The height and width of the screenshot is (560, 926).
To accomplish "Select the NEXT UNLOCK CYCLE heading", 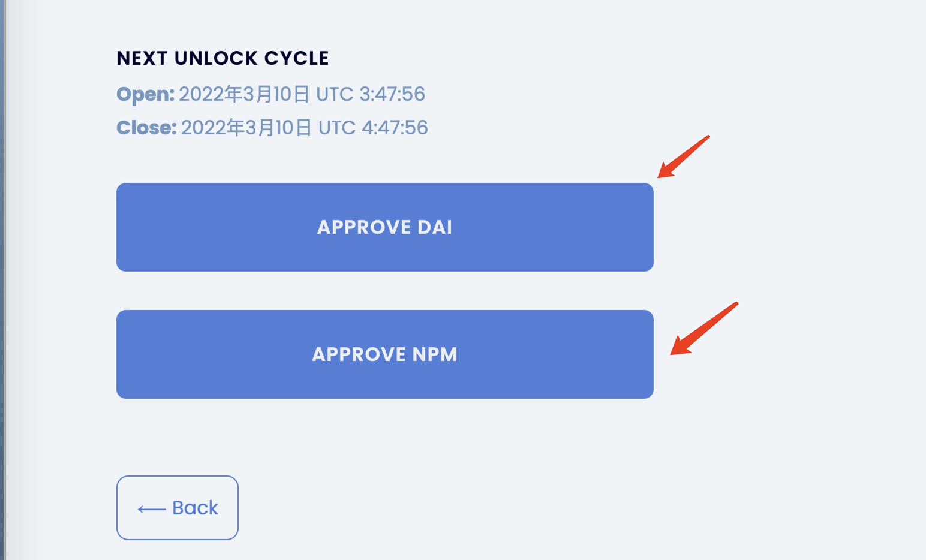I will click(x=223, y=58).
